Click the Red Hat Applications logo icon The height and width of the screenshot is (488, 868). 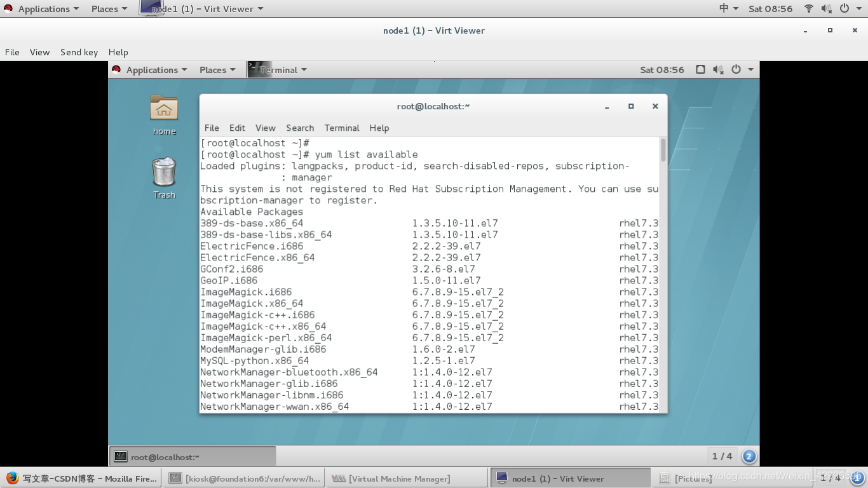pyautogui.click(x=8, y=8)
